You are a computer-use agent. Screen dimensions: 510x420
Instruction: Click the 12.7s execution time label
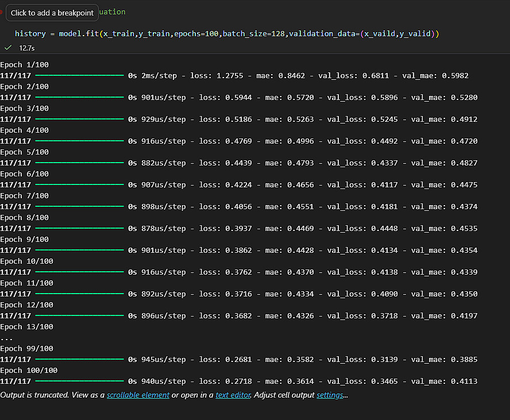coord(27,48)
